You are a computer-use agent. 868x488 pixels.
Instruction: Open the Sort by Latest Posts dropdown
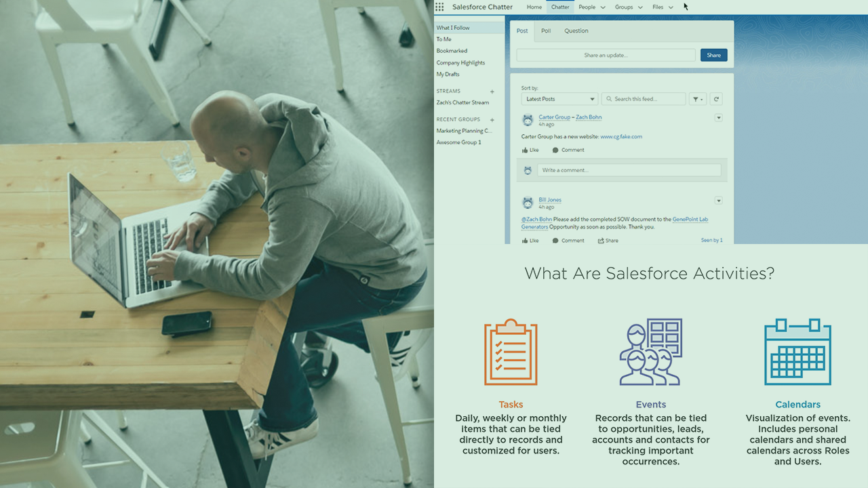(559, 99)
